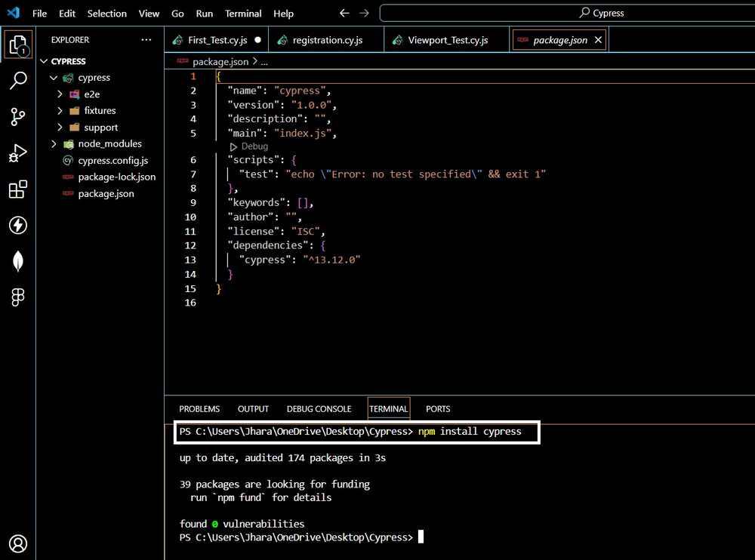
Task: Open the Terminal menu
Action: (243, 14)
